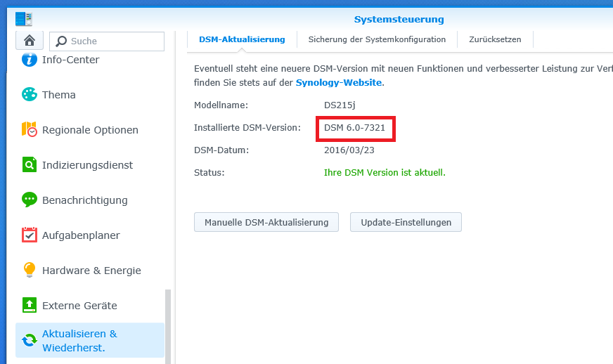Screen dimensions: 613x364
Task: Select Aktualisieren & Wiederherst. entry
Action: point(90,340)
